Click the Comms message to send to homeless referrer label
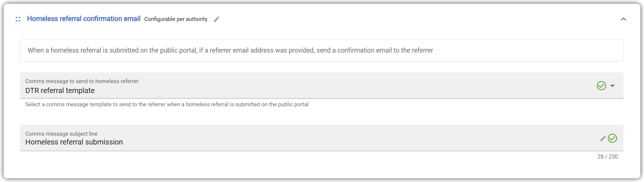 (82, 81)
